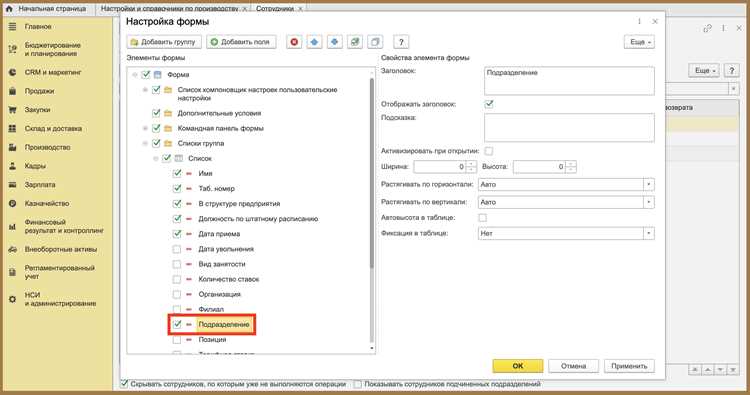Open Фиксация в таблице dropdown
Viewport: 750px width, 395px height.
(x=649, y=233)
